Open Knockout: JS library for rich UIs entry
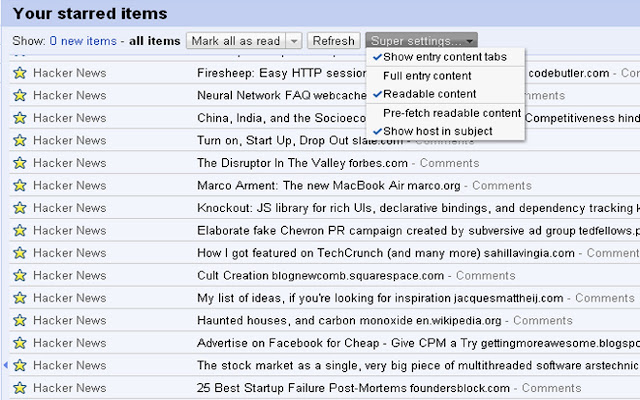640x400 pixels. coord(418,208)
